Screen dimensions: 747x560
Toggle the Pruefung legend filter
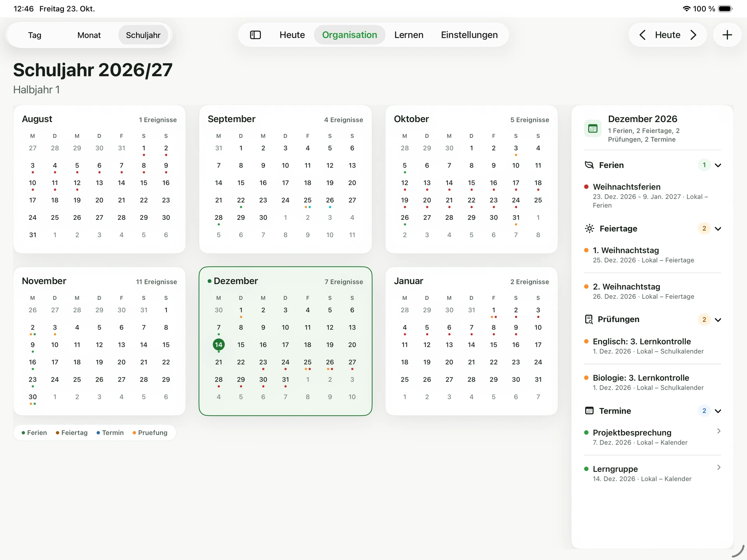click(150, 432)
